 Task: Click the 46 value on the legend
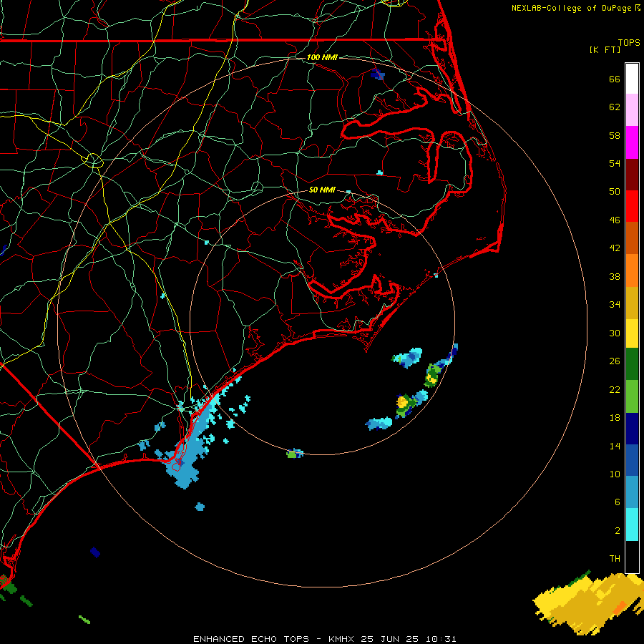coord(615,220)
